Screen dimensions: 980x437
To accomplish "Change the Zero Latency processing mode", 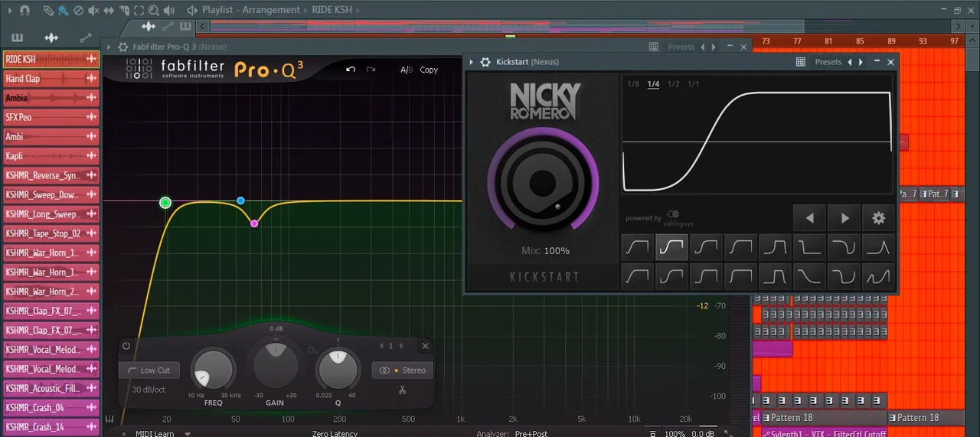I will (335, 434).
